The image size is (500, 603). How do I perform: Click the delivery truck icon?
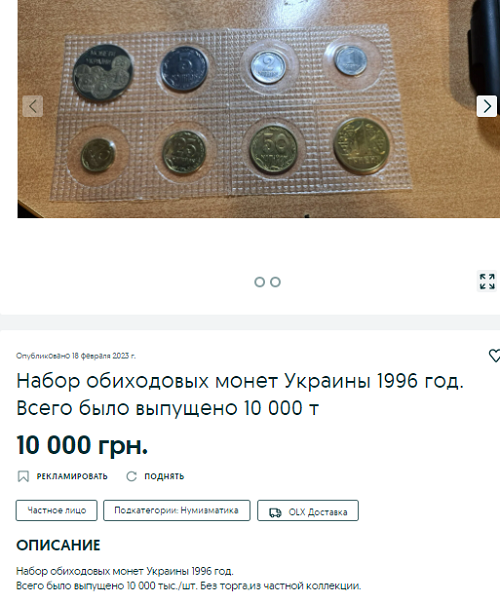[x=275, y=512]
